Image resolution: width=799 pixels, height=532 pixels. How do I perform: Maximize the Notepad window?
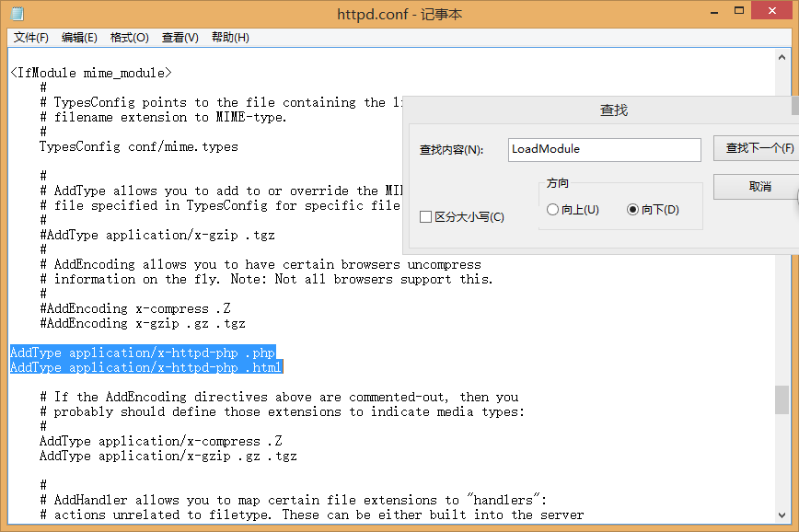tap(739, 11)
